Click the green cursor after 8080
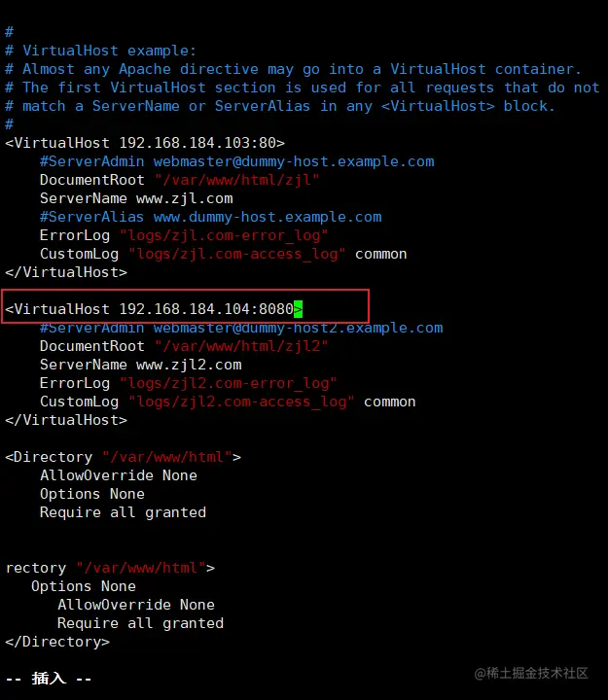The height and width of the screenshot is (700, 608). [x=299, y=309]
